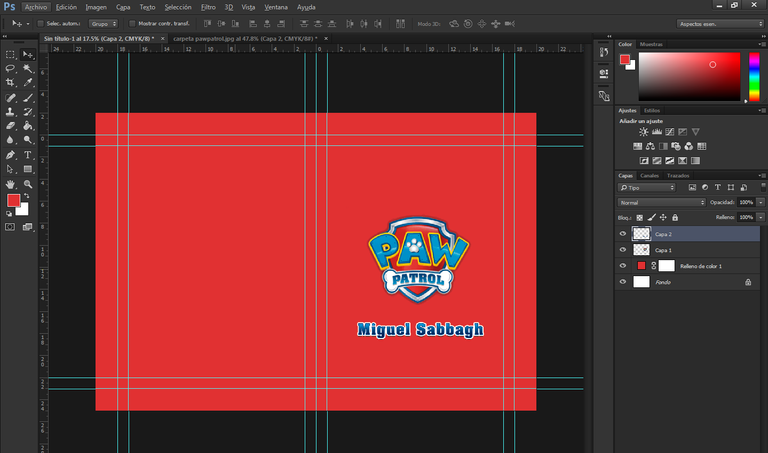Select the Dodge tool

point(28,140)
